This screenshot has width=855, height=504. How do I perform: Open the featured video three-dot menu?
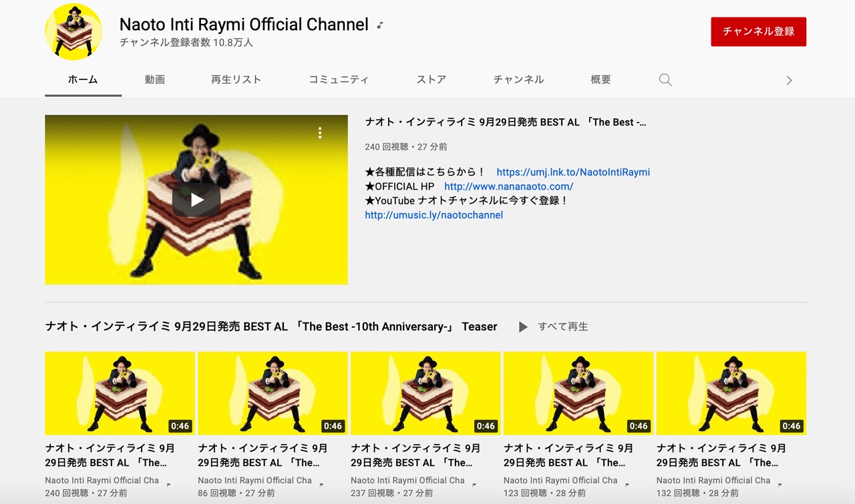coord(320,133)
